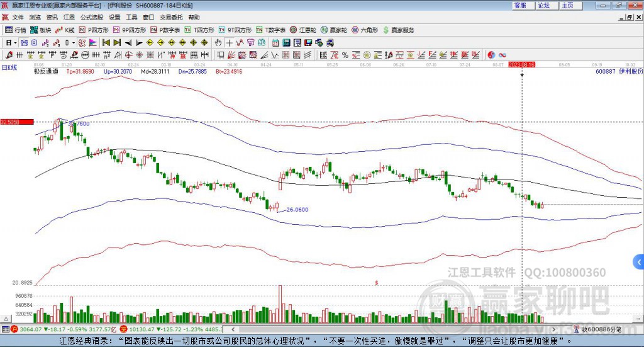The height and width of the screenshot is (347, 644).
Task: Open the calendar date icon
Action: pos(275,43)
